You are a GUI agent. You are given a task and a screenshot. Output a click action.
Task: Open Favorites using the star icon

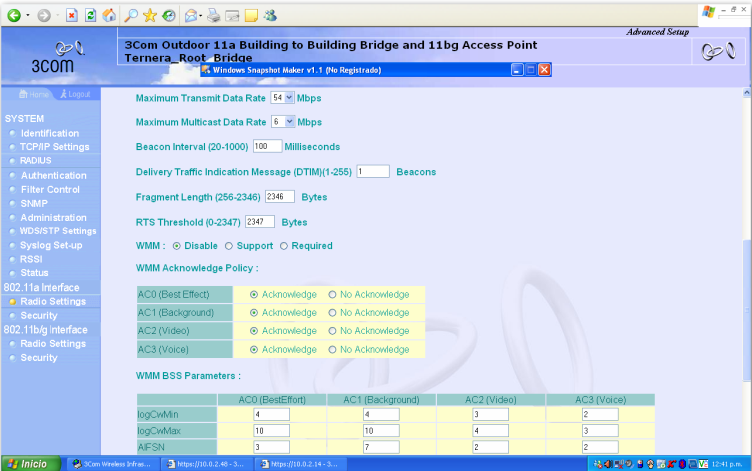tap(150, 16)
